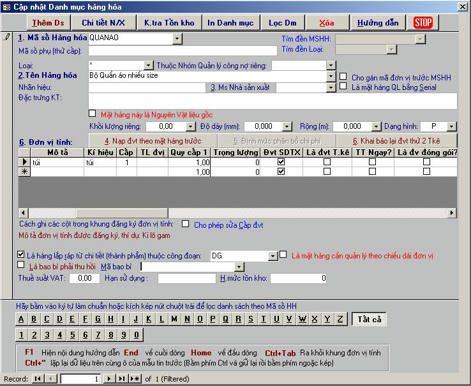Open công đoạn 'DG' dropdown
Viewport: 471px width, 386px height.
point(273,256)
